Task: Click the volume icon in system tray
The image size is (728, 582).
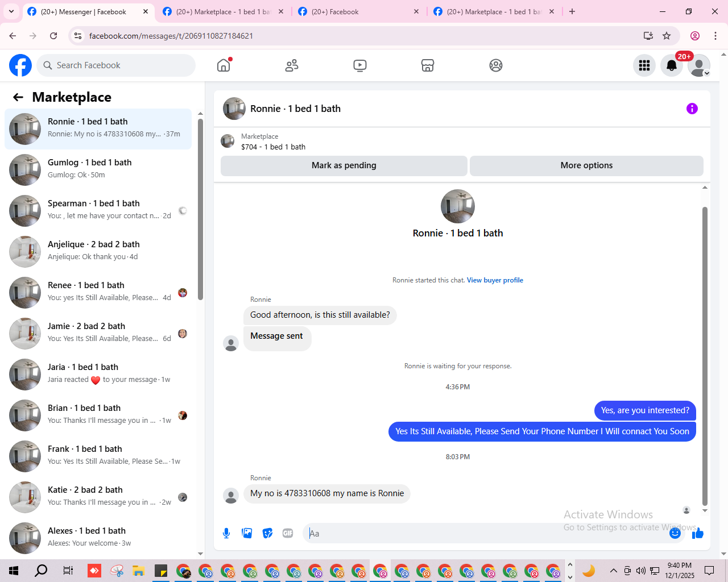Action: [641, 571]
